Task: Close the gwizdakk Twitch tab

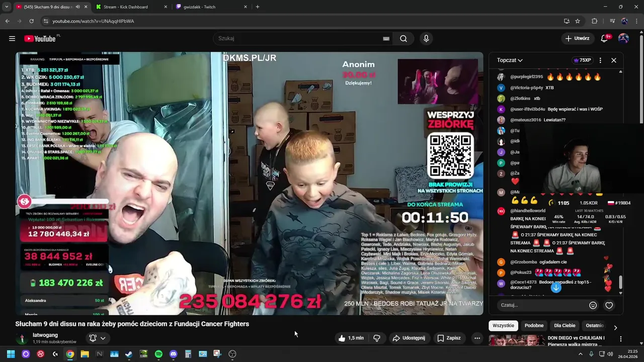Action: click(x=246, y=7)
